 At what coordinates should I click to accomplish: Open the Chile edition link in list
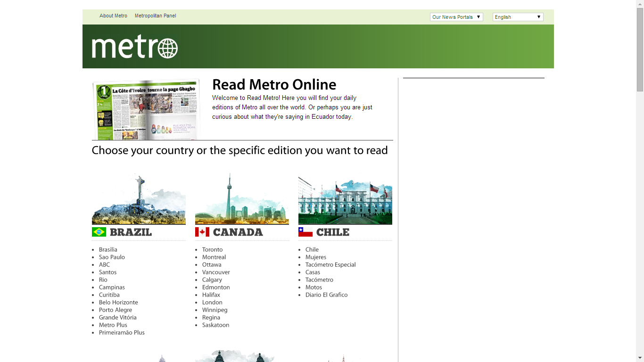(x=312, y=250)
